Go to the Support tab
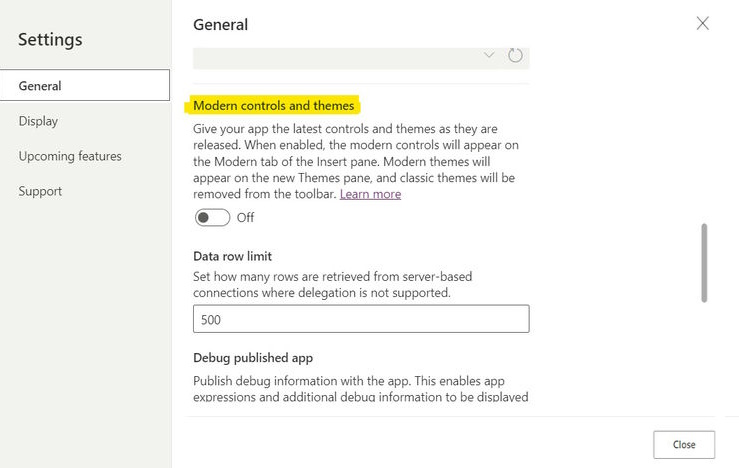This screenshot has width=739, height=468. click(x=40, y=191)
